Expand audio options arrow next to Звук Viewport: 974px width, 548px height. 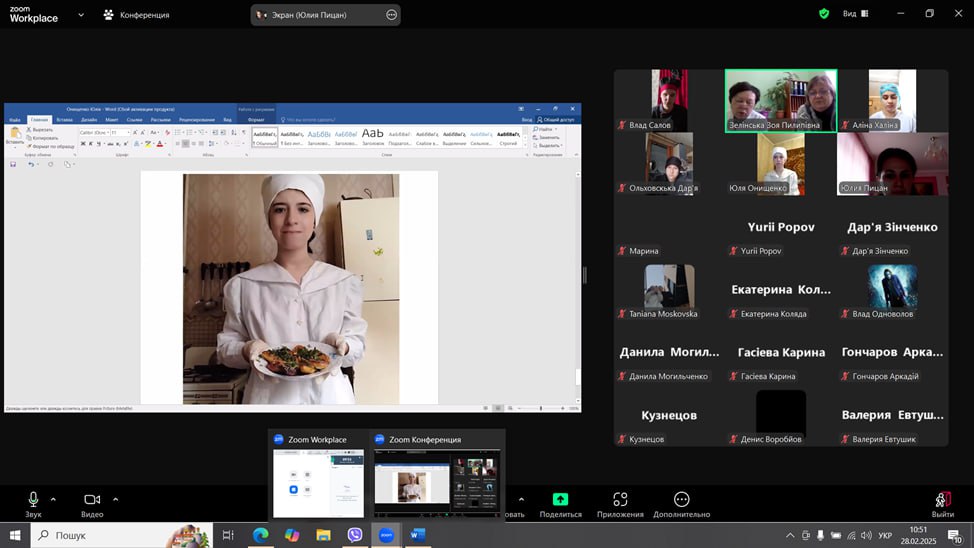click(x=53, y=499)
